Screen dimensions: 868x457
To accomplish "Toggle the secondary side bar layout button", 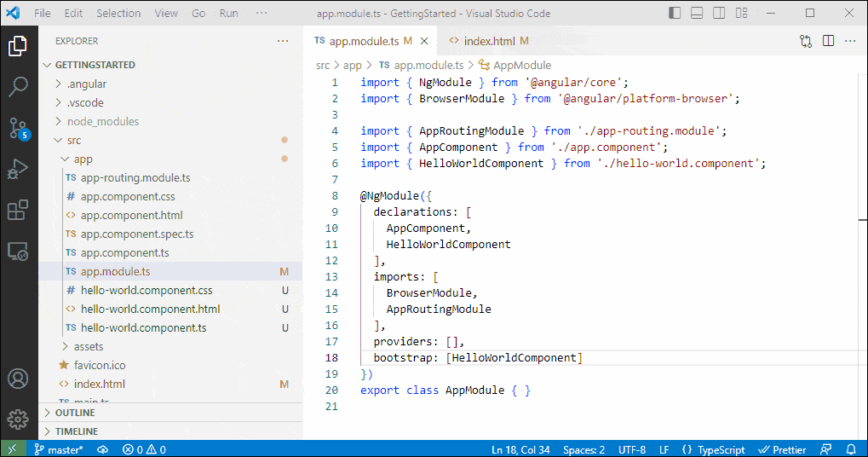I will [x=718, y=14].
